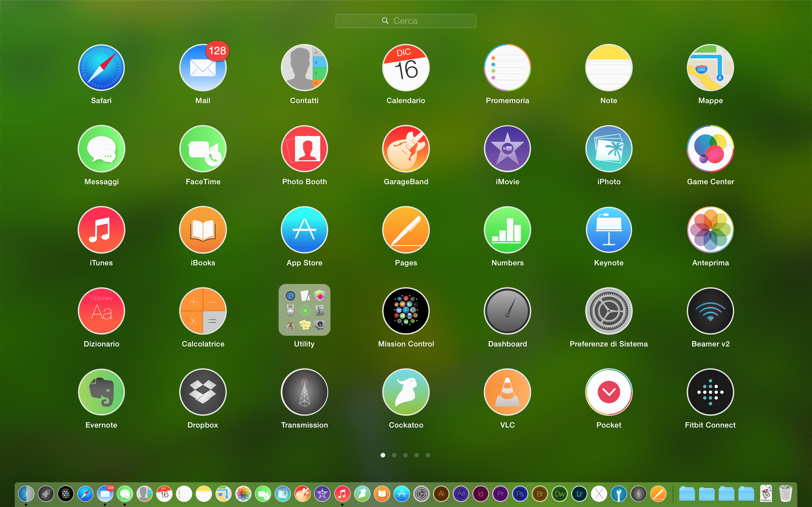Select fifth page indicator dot

click(x=429, y=455)
